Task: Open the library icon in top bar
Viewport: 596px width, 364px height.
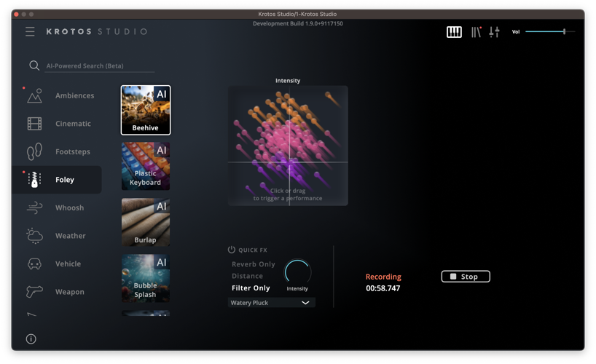Action: [x=476, y=31]
